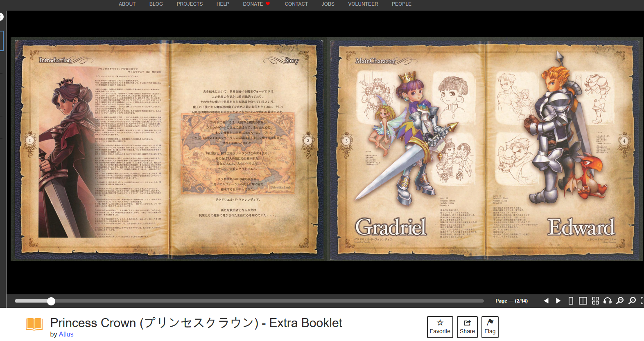
Task: Click the Share button
Action: pyautogui.click(x=467, y=327)
